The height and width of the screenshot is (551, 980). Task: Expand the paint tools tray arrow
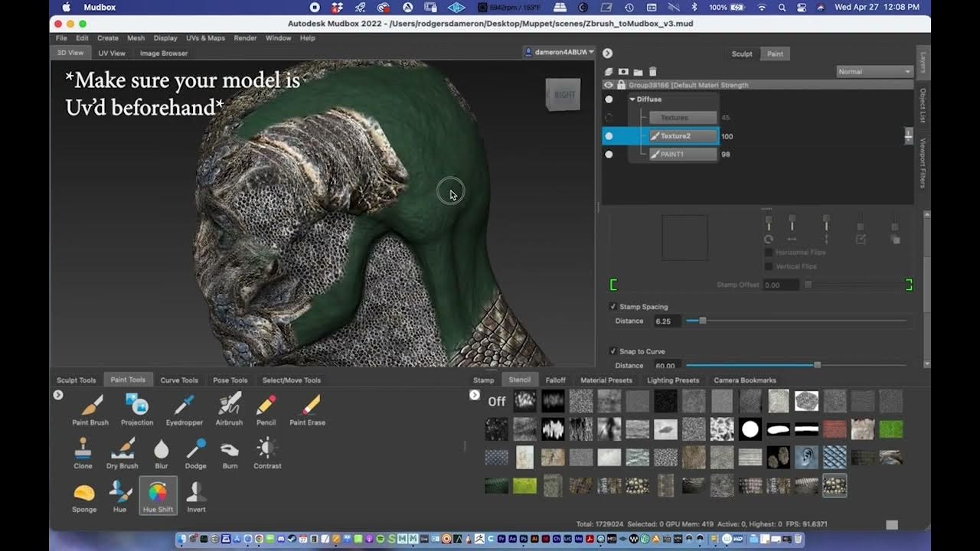coord(58,395)
